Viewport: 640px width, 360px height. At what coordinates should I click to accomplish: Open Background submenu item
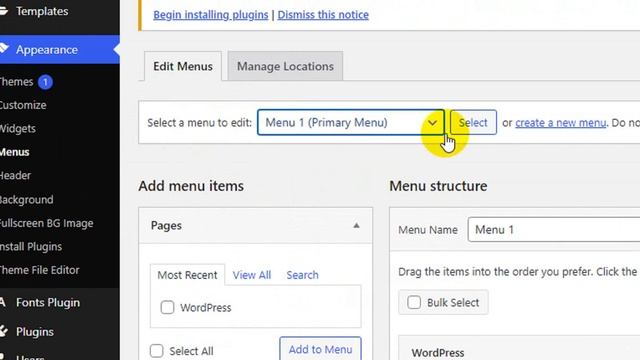pos(27,200)
